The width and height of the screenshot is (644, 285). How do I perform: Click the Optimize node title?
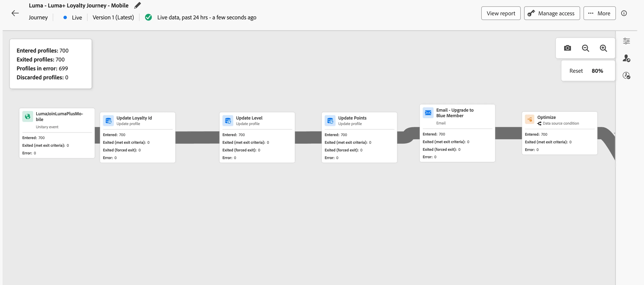coord(546,117)
